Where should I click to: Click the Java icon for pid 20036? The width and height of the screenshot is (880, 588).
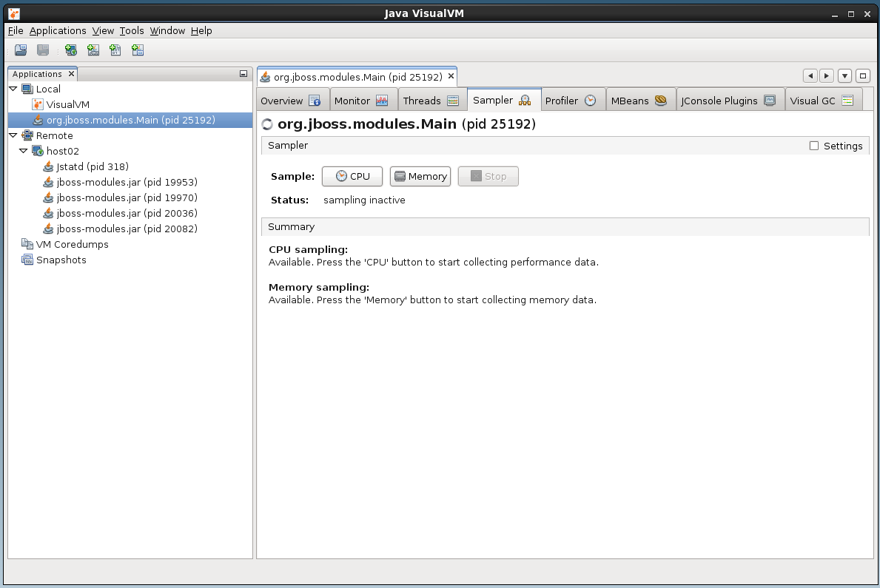48,213
